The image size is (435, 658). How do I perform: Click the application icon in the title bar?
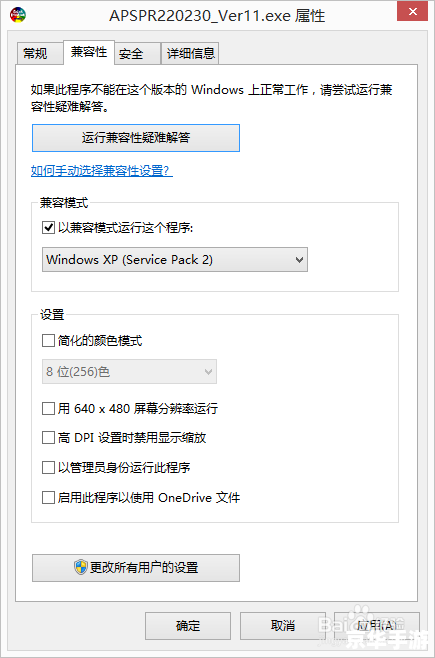[x=18, y=15]
